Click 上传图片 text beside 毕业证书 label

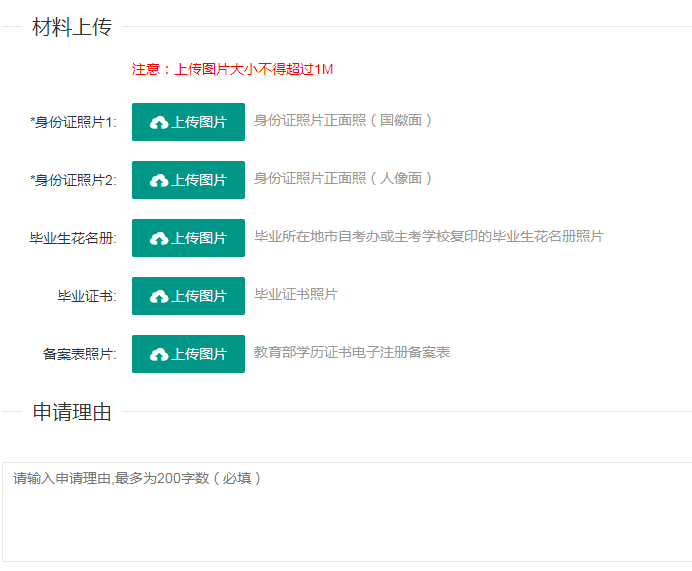pos(199,296)
